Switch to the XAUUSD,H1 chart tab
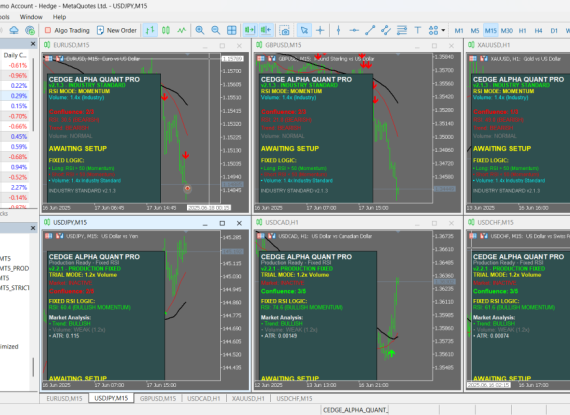570x415 pixels. 248,398
